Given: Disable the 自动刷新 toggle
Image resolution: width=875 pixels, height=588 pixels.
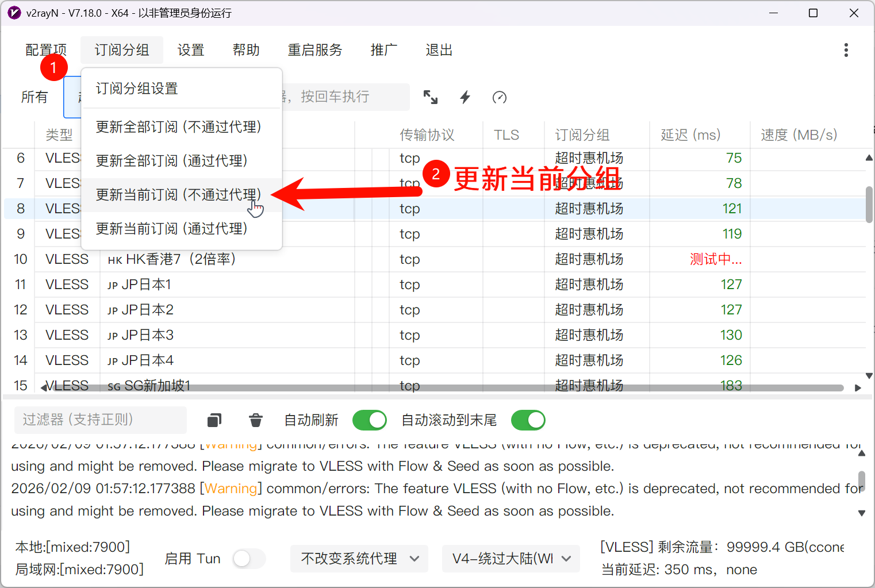Looking at the screenshot, I should (x=369, y=420).
